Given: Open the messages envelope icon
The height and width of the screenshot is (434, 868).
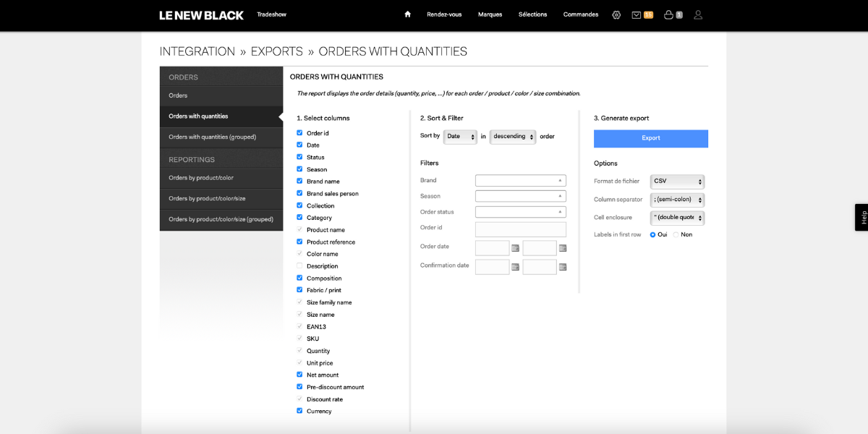Looking at the screenshot, I should 637,14.
